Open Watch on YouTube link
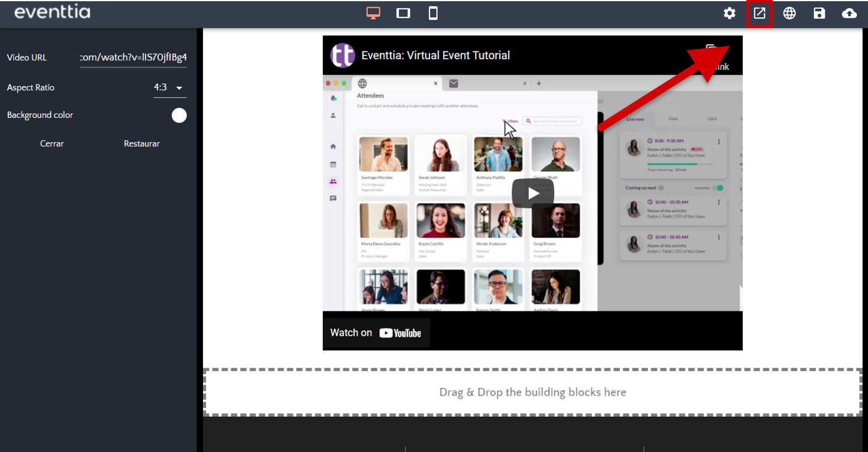 [376, 333]
